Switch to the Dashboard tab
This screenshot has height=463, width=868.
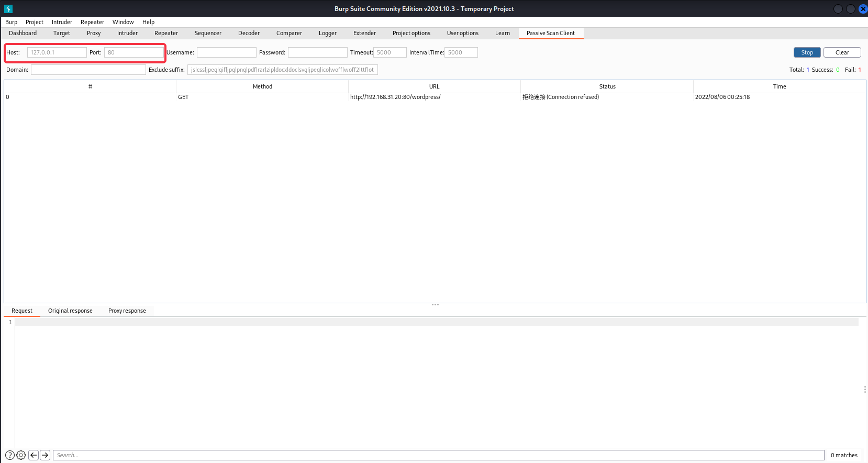click(x=23, y=33)
